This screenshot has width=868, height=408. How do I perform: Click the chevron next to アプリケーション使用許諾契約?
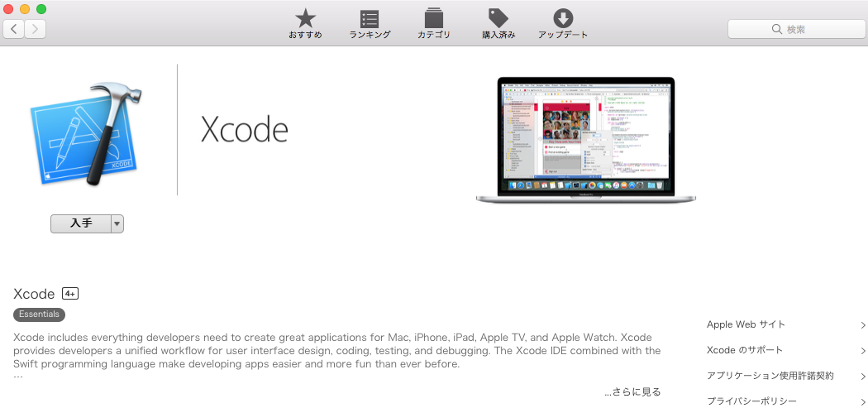click(x=863, y=377)
